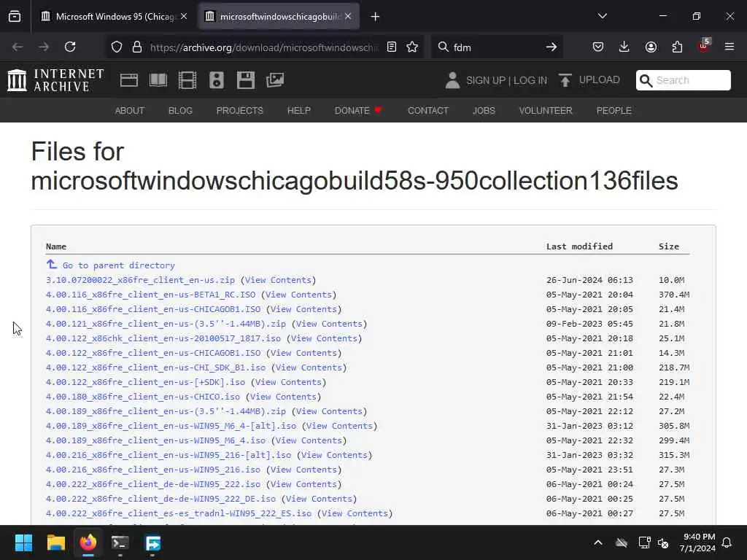Image resolution: width=747 pixels, height=560 pixels.
Task: Expand the list all tabs dropdown
Action: click(602, 16)
